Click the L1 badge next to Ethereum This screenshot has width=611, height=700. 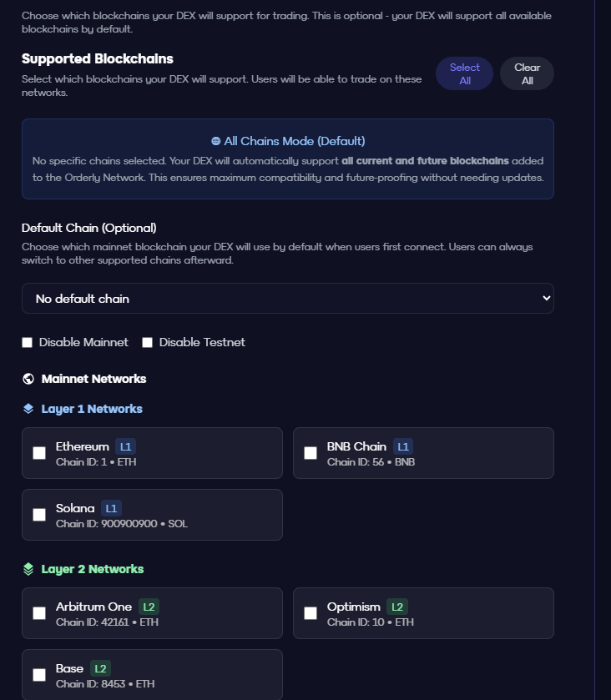click(124, 446)
